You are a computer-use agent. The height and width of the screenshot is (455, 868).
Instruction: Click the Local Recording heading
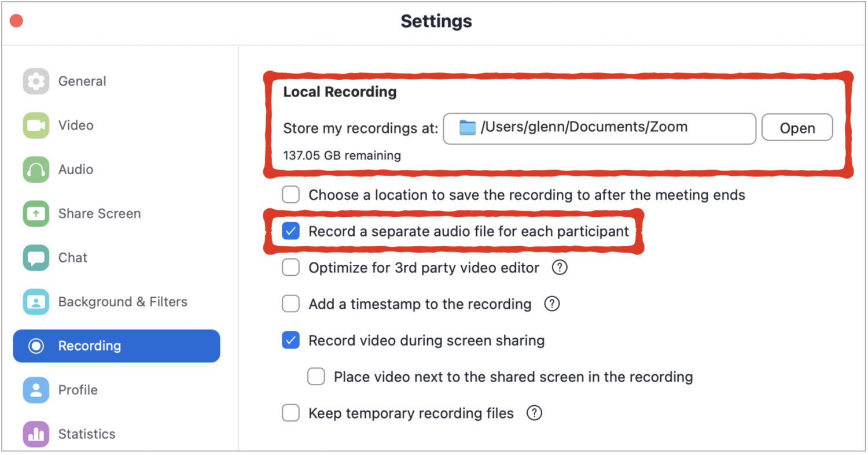(340, 92)
